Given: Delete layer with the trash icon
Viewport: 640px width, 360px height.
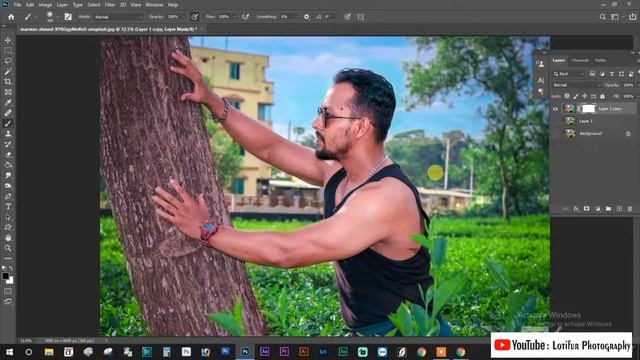Looking at the screenshot, I should point(630,209).
